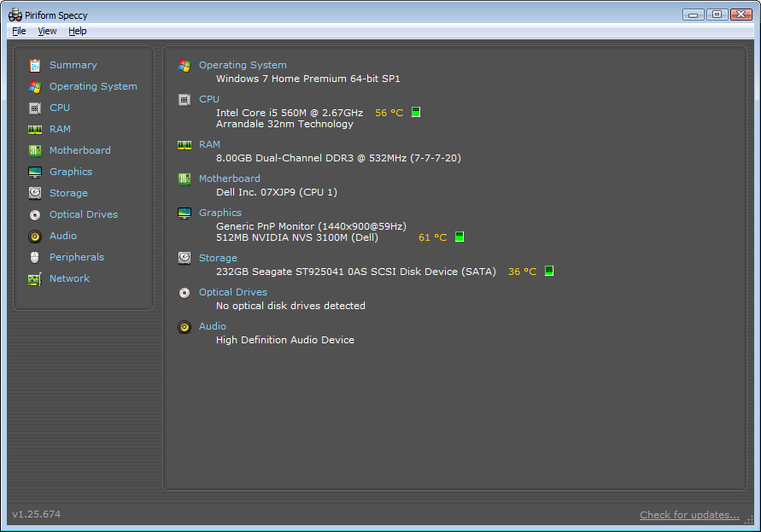Click the Storage drive icon in sidebar
761x532 pixels.
pos(35,193)
